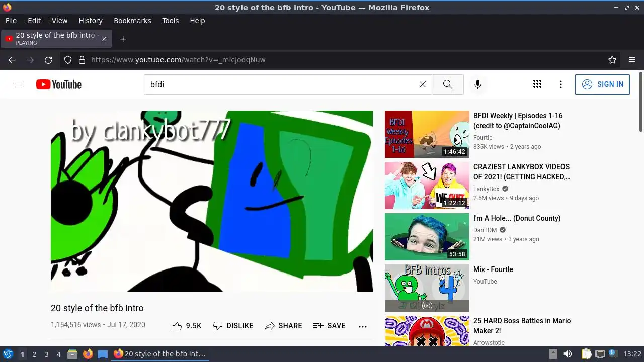
Task: Open the I'm A Hole Donut County thumbnail
Action: (427, 237)
